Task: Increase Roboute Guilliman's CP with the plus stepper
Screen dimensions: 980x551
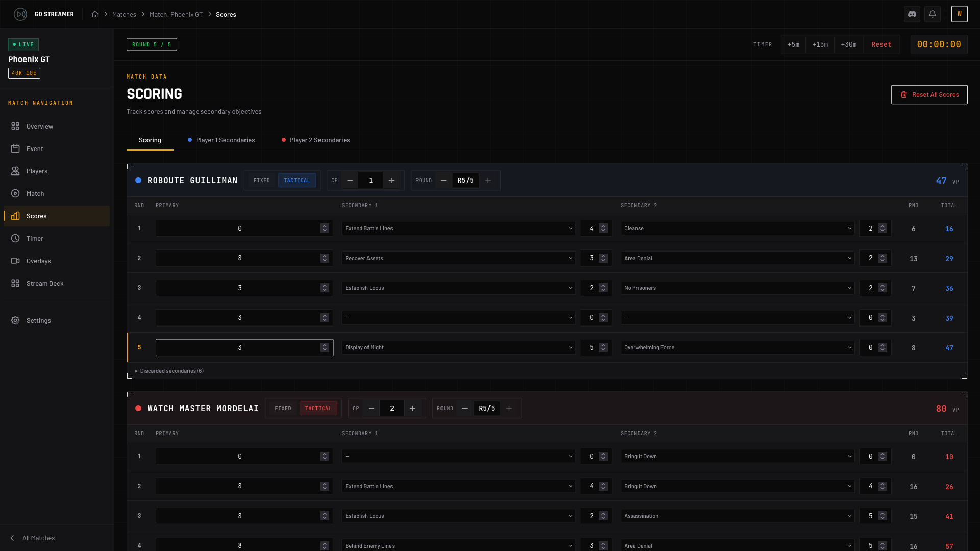Action: (x=391, y=180)
